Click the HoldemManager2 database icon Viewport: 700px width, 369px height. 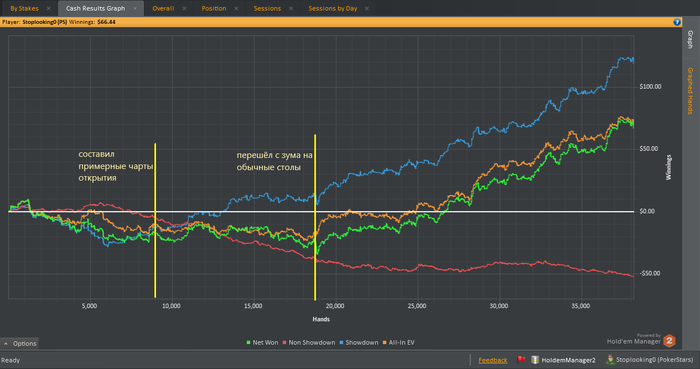click(535, 360)
